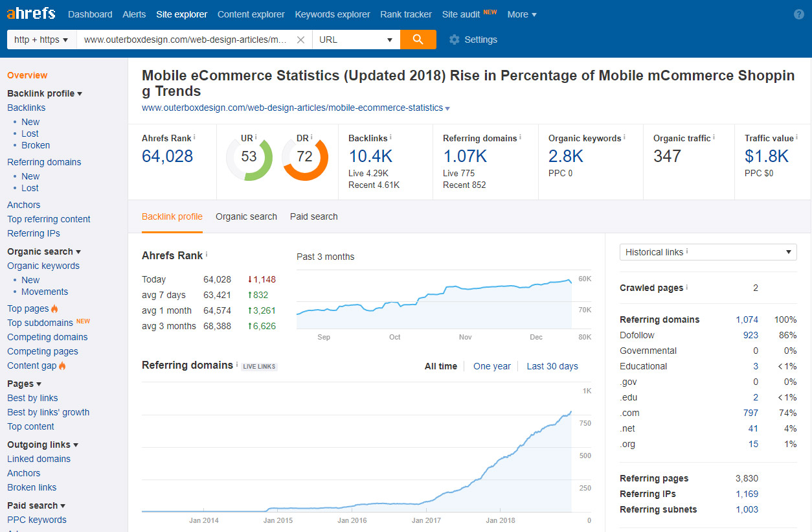Open the help question mark icon
Screen dimensions: 812x532
[799, 14]
